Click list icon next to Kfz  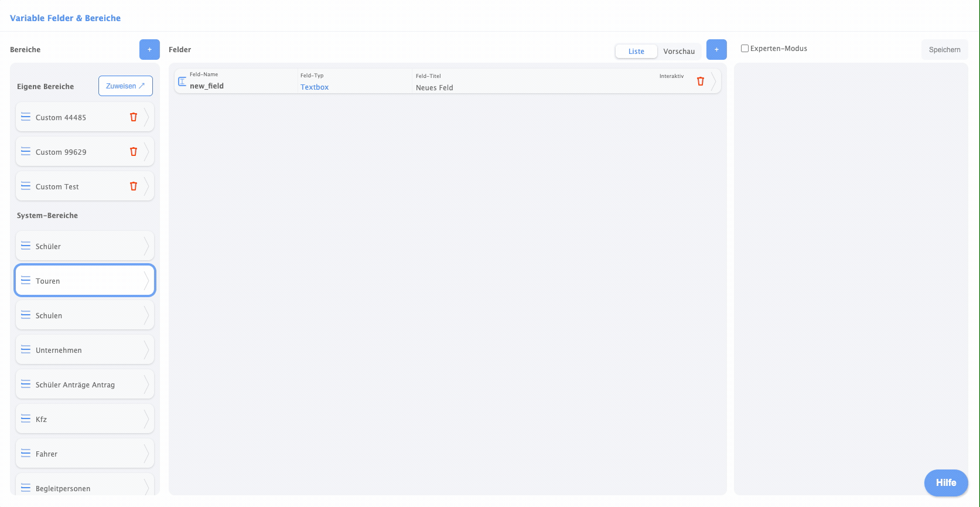point(26,419)
